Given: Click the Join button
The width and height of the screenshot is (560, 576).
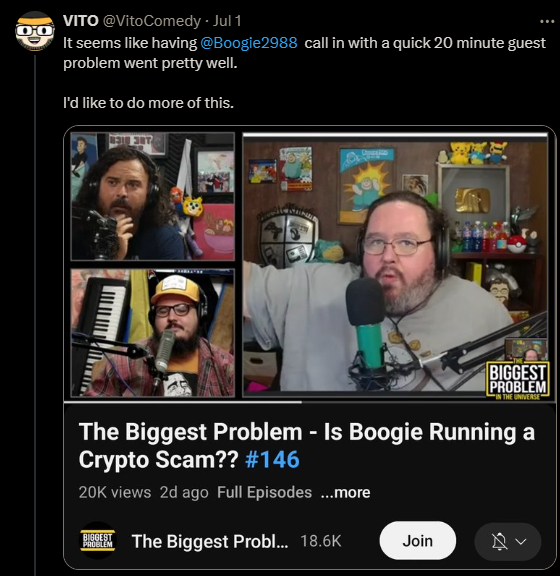Looking at the screenshot, I should point(417,541).
